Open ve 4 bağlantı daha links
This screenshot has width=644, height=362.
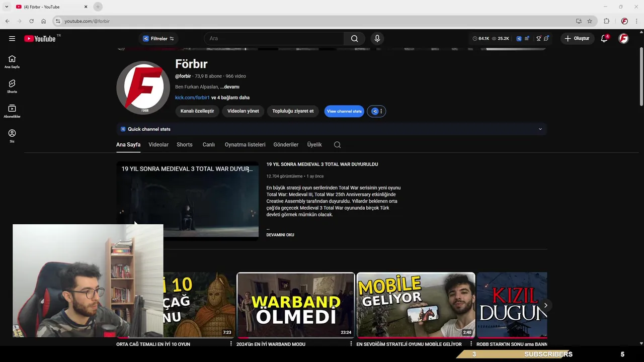(230, 98)
